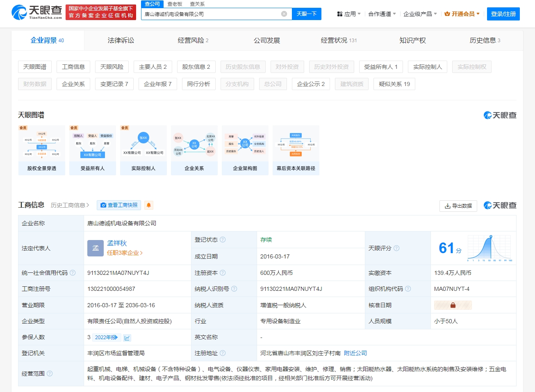Jump to 企业公示 2 section
The image size is (535, 392).
pos(311,84)
